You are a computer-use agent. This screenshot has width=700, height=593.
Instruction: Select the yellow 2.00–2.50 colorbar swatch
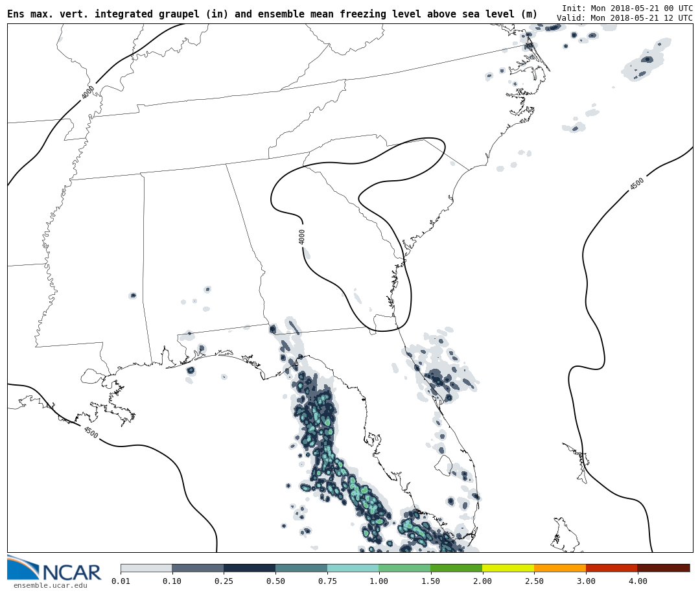tap(507, 568)
